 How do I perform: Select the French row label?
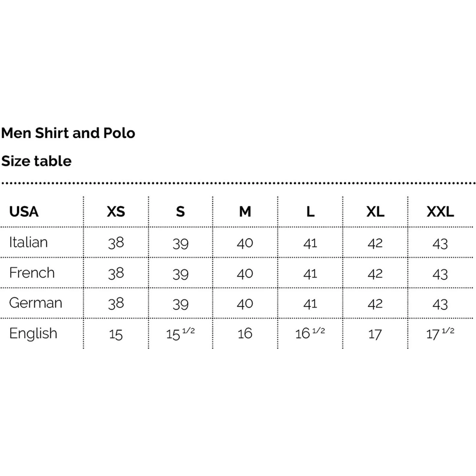coord(32,273)
